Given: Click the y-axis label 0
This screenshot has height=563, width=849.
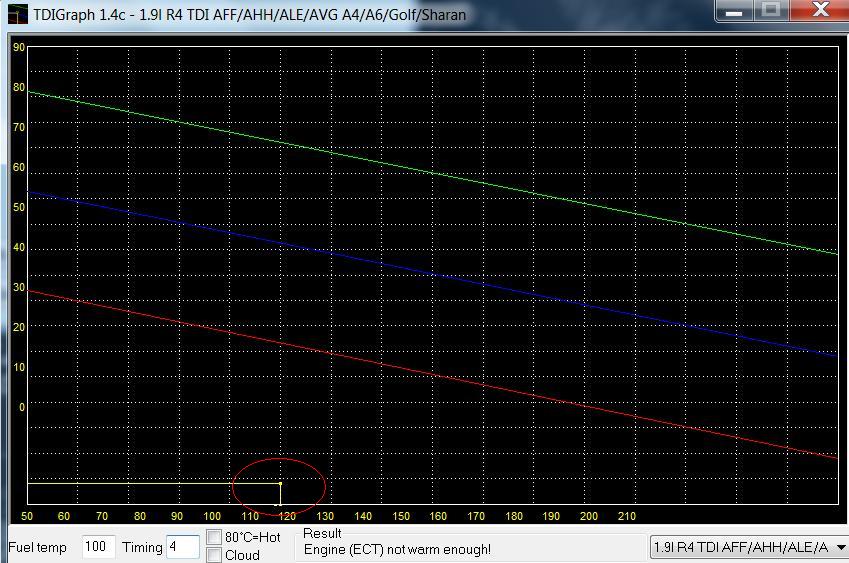Looking at the screenshot, I should [22, 407].
